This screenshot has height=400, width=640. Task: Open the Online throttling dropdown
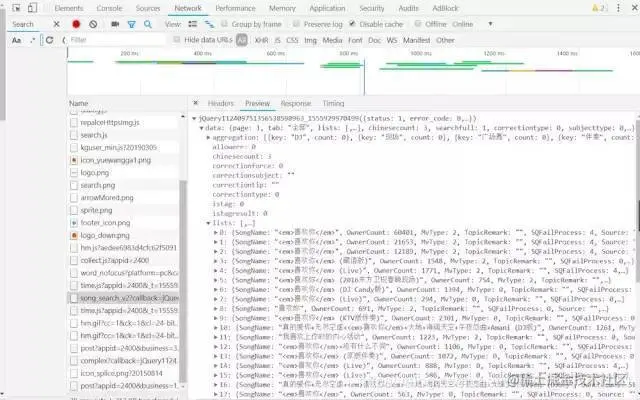click(x=472, y=24)
